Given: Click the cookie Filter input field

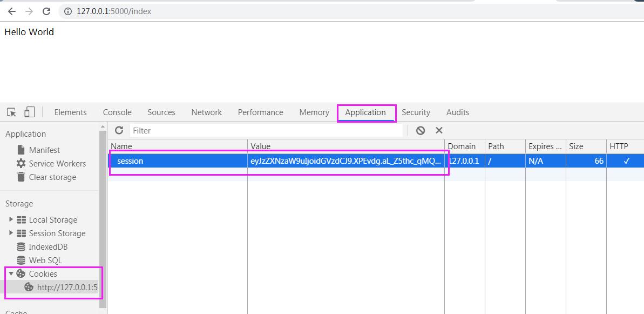Looking at the screenshot, I should tap(266, 130).
